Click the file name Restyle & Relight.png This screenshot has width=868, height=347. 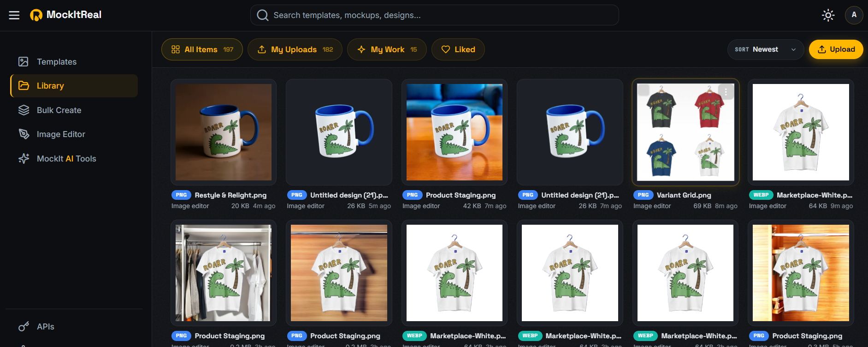(x=230, y=195)
